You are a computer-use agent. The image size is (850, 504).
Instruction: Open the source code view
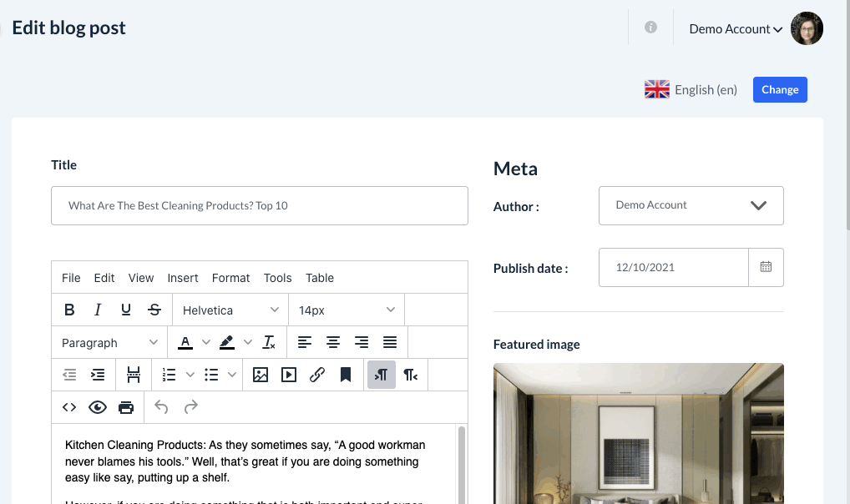[69, 407]
